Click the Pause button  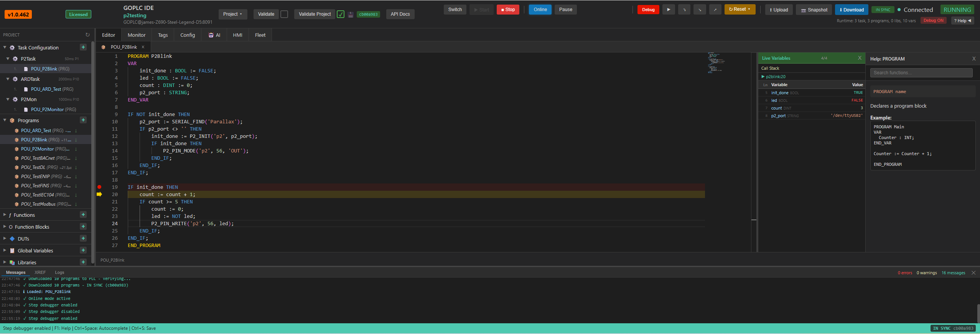565,10
